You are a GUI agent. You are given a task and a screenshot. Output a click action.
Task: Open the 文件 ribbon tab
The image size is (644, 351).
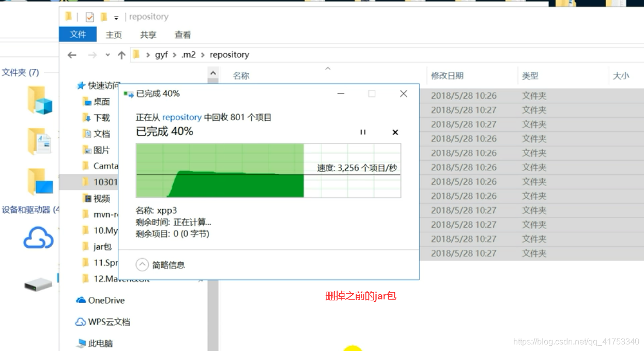78,34
